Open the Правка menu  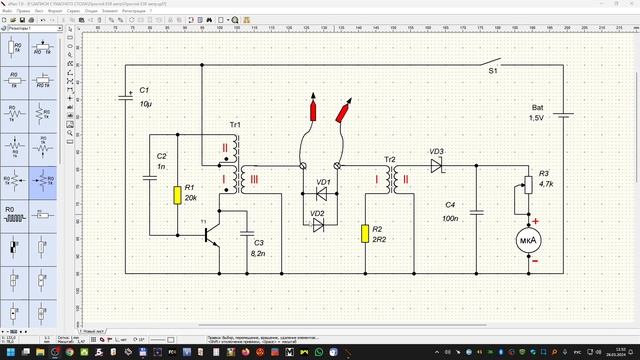pos(23,11)
